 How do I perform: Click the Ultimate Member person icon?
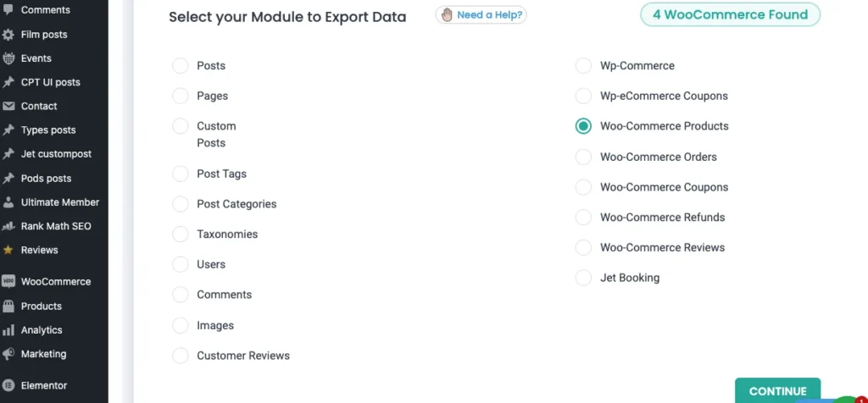tap(8, 202)
